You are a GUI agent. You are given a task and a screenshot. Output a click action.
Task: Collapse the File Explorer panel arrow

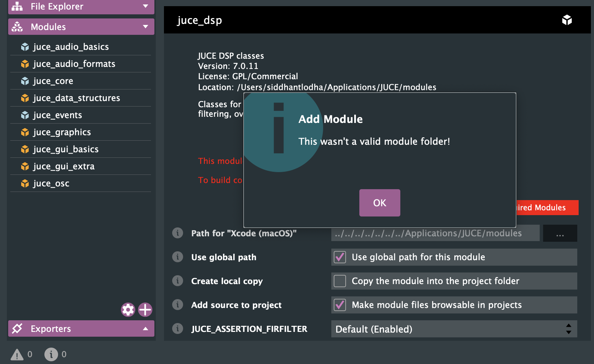point(146,6)
